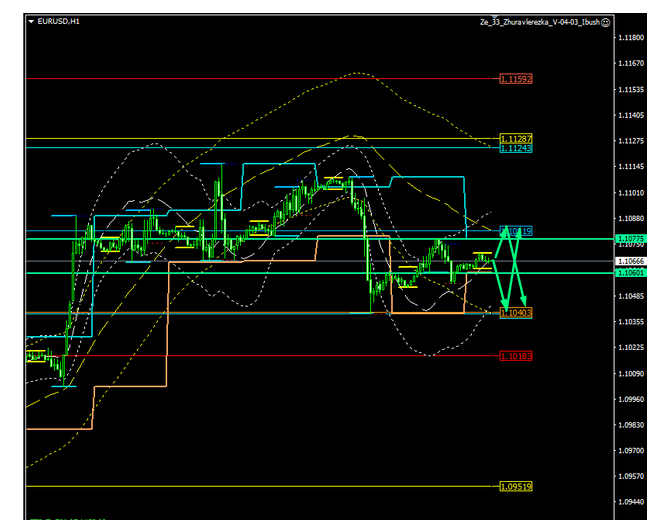Select the current price 1.10666 axis tag
This screenshot has width=658, height=529.
click(630, 261)
